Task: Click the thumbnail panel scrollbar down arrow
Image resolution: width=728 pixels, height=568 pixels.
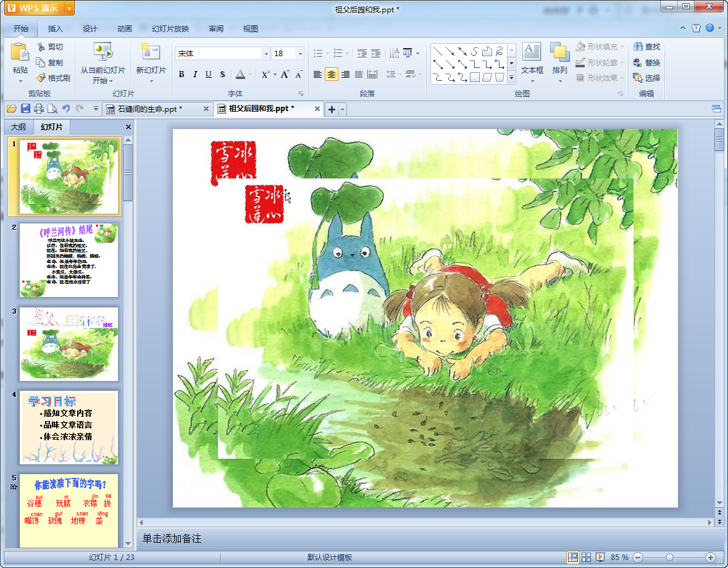Action: click(128, 543)
